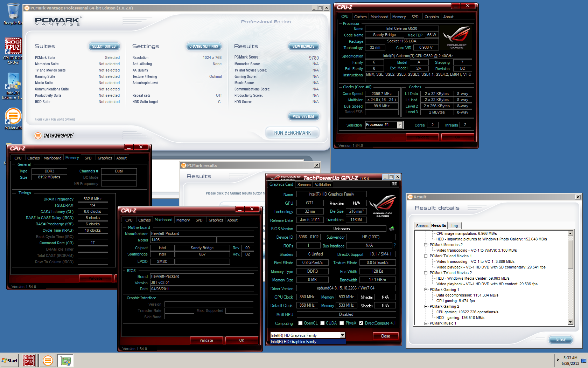Collapse the PCMark Gaming 2 tree node
This screenshot has height=368, width=588.
tap(426, 306)
